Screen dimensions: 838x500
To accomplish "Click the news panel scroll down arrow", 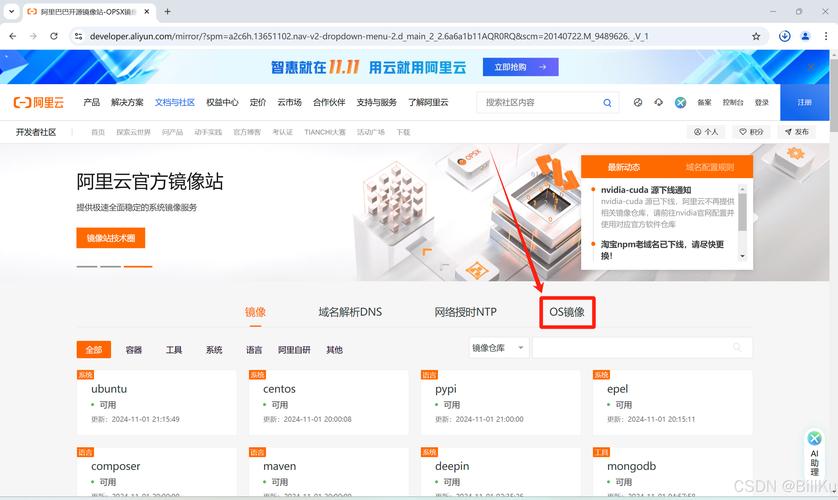I will tap(742, 256).
